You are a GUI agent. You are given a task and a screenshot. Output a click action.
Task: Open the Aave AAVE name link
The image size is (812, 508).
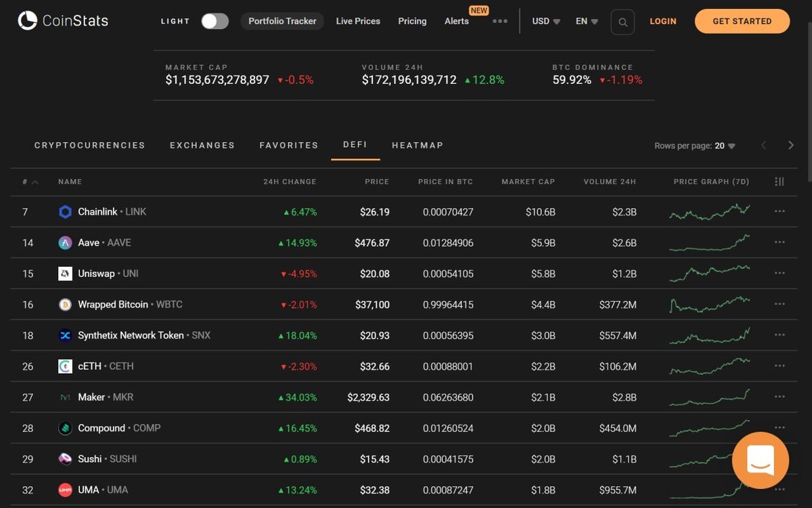[105, 242]
